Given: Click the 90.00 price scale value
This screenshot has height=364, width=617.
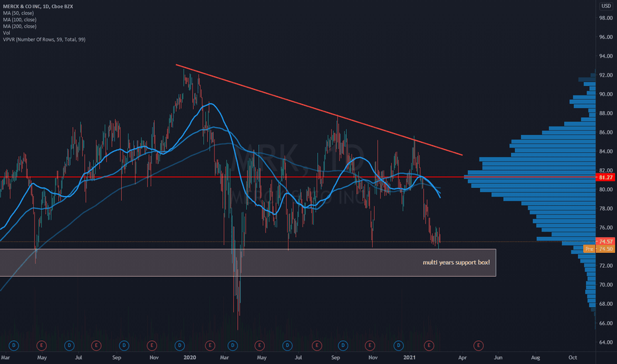Looking at the screenshot, I should (606, 95).
